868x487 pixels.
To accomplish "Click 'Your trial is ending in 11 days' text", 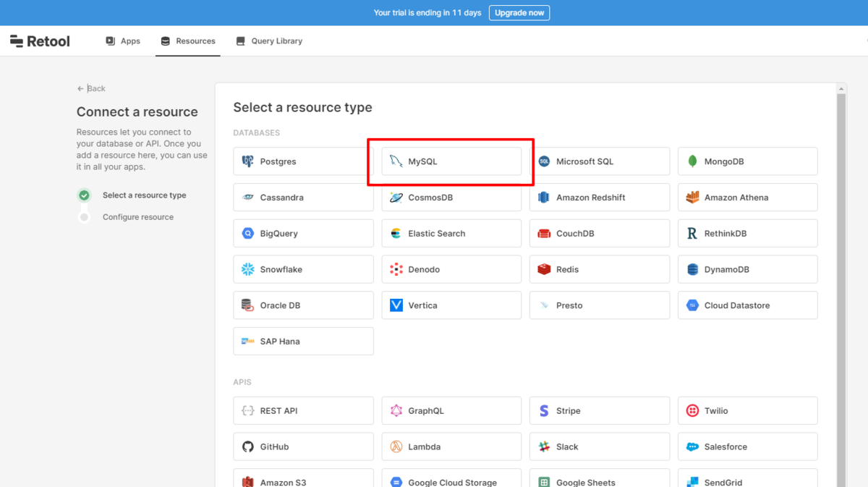I will coord(427,13).
